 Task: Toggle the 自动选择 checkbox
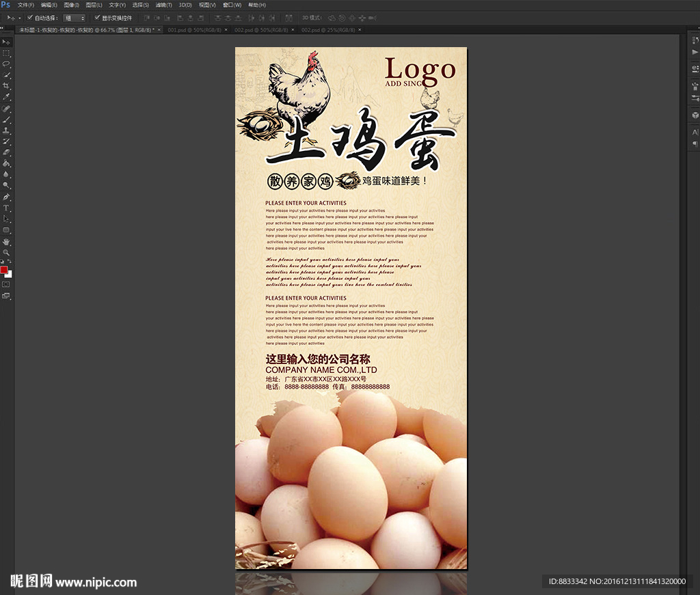coord(30,18)
